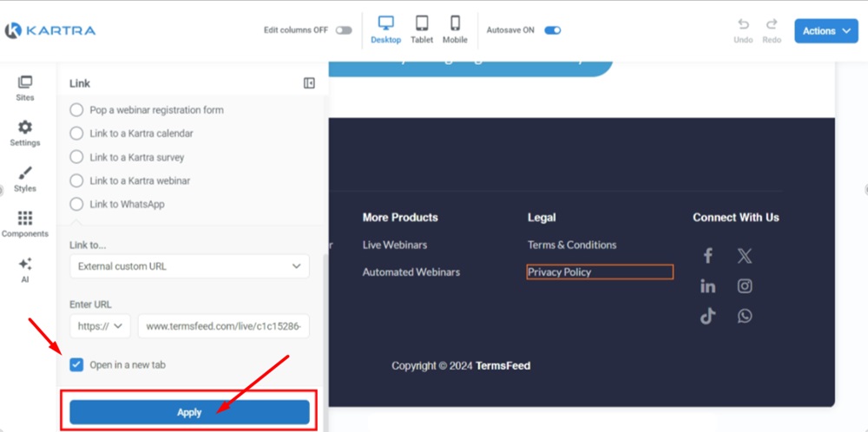
Task: Open the Sites panel
Action: (x=25, y=88)
